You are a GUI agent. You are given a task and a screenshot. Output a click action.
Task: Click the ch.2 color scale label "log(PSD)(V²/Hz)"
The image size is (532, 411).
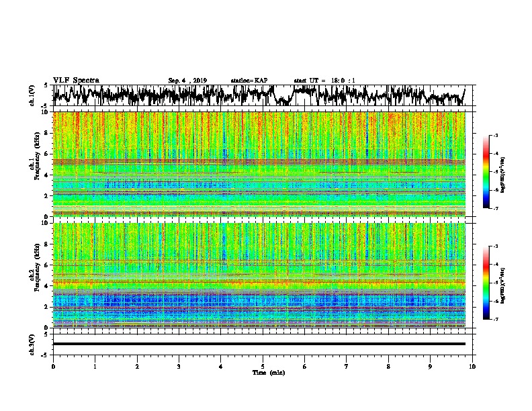[502, 286]
